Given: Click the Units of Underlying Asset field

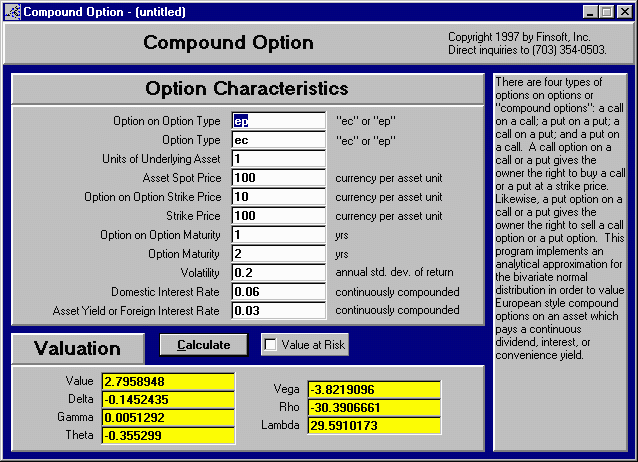Looking at the screenshot, I should (278, 159).
